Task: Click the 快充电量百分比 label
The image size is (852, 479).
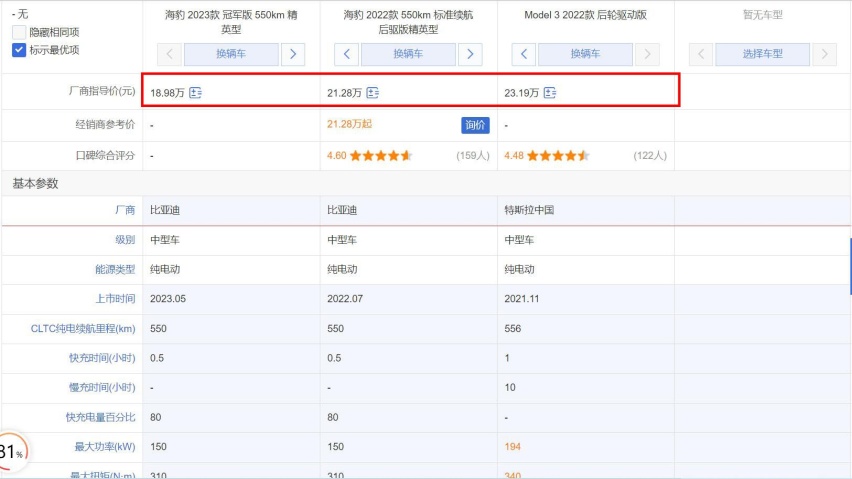Action: [x=101, y=417]
